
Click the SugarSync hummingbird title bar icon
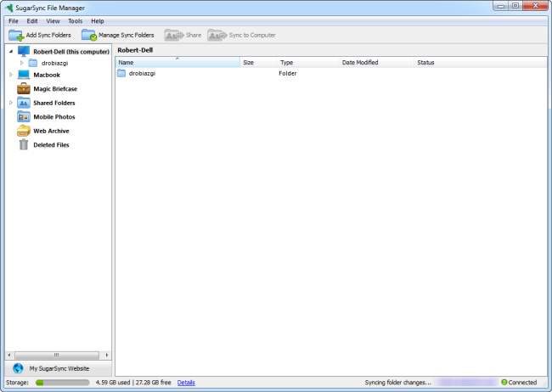click(9, 8)
